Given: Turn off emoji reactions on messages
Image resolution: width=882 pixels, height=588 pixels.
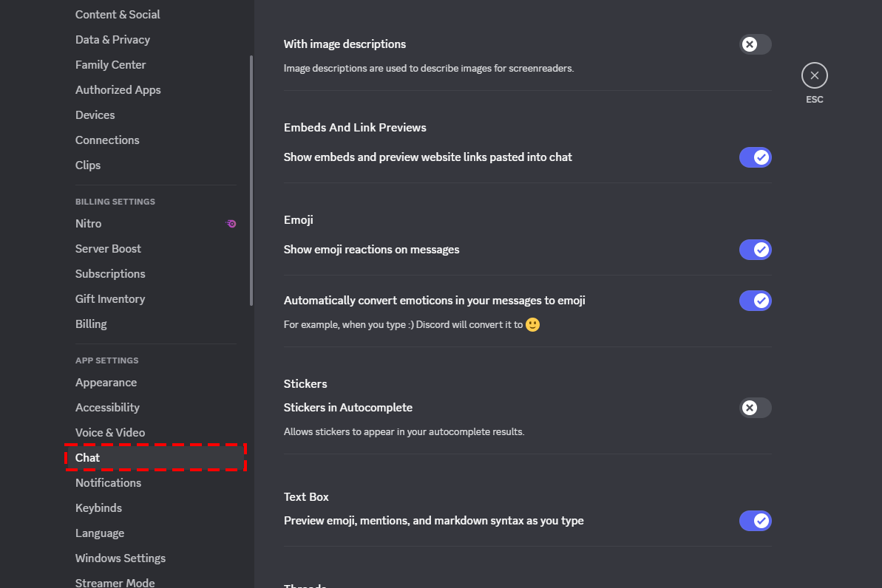Looking at the screenshot, I should click(x=755, y=250).
